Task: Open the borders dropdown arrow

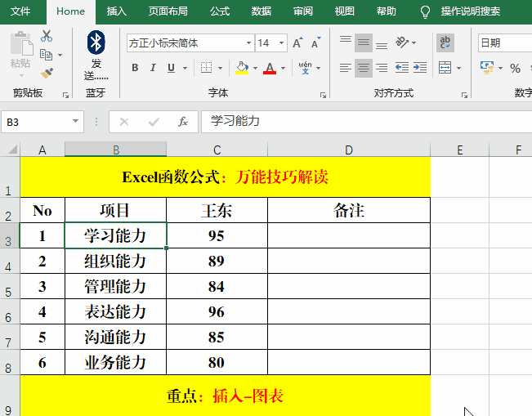Action: click(x=220, y=68)
